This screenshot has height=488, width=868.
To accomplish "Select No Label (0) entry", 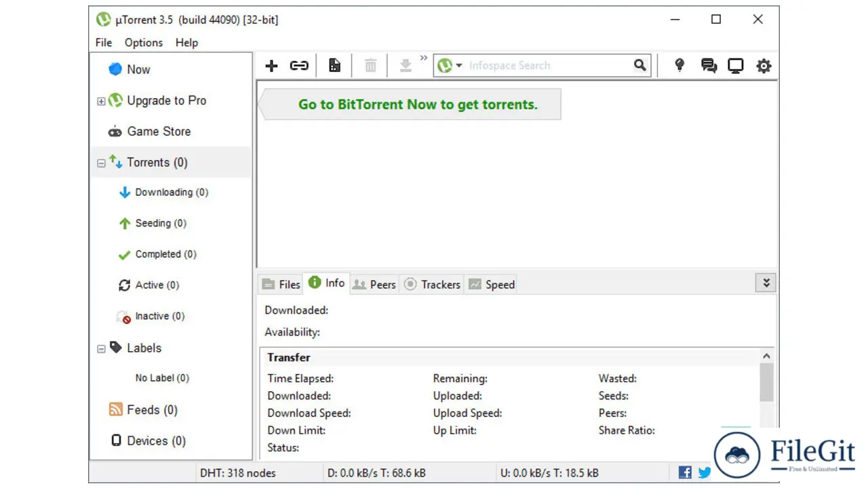I will tap(162, 378).
